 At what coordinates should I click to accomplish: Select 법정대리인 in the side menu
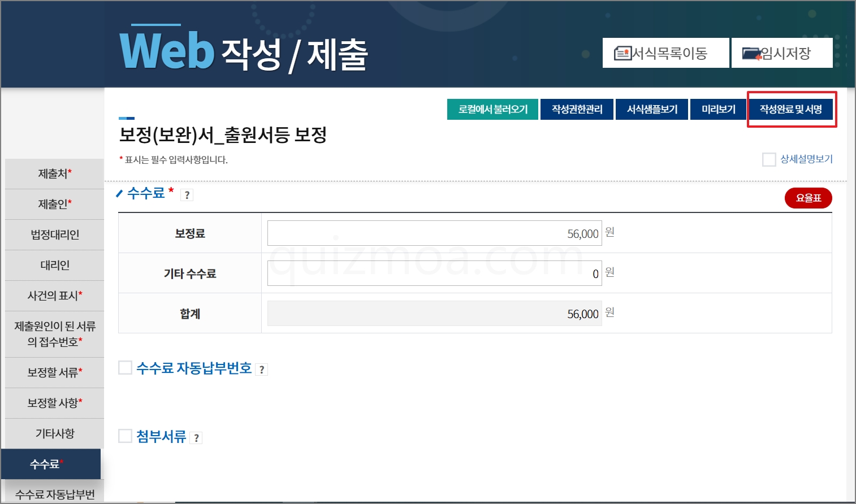pos(54,235)
